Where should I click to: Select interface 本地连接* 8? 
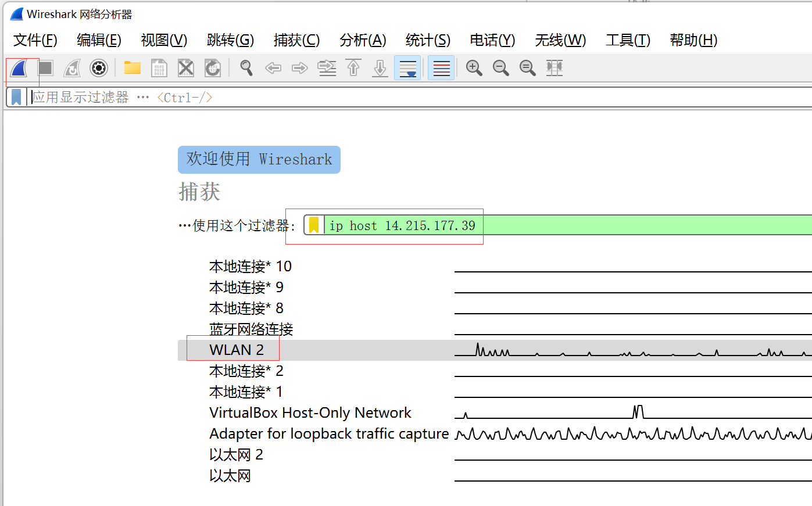(x=246, y=308)
